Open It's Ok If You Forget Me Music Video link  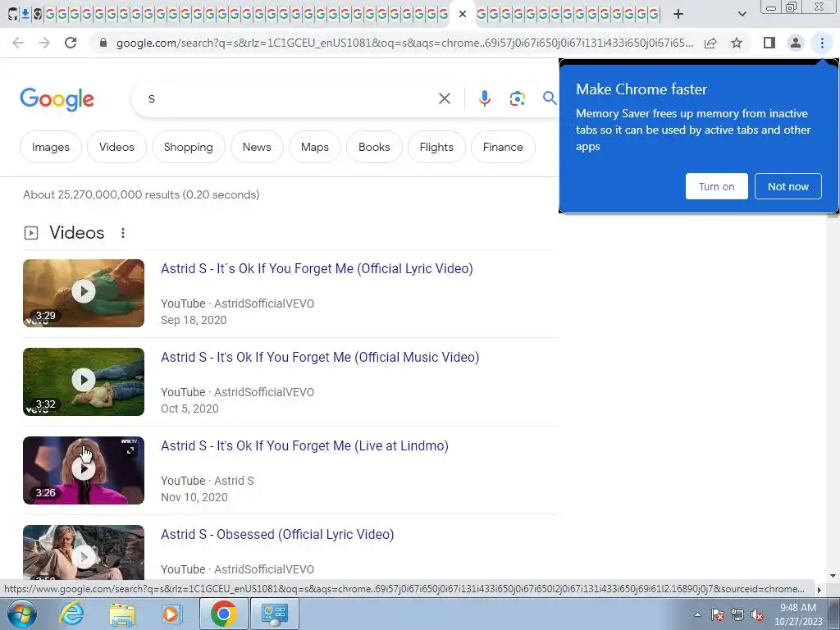(x=320, y=357)
